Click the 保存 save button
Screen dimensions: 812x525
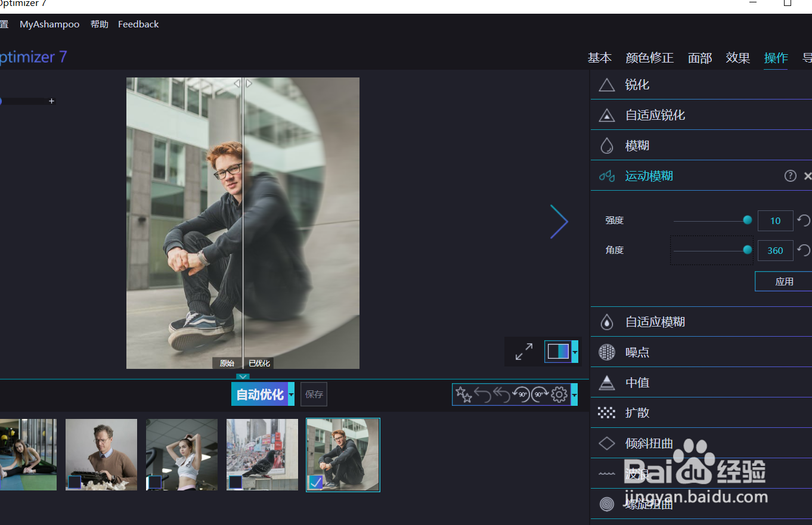coord(314,394)
